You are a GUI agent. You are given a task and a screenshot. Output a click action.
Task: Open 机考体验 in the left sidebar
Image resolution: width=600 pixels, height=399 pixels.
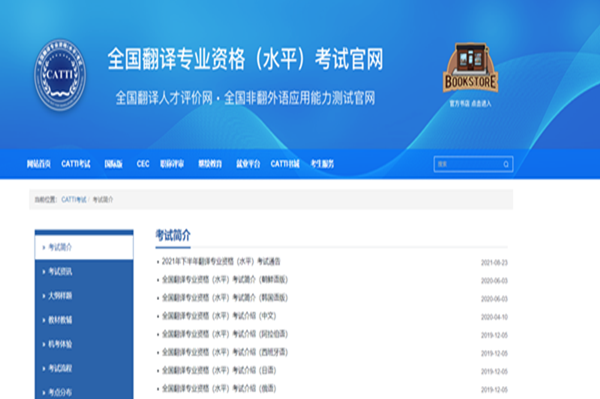tap(84, 344)
